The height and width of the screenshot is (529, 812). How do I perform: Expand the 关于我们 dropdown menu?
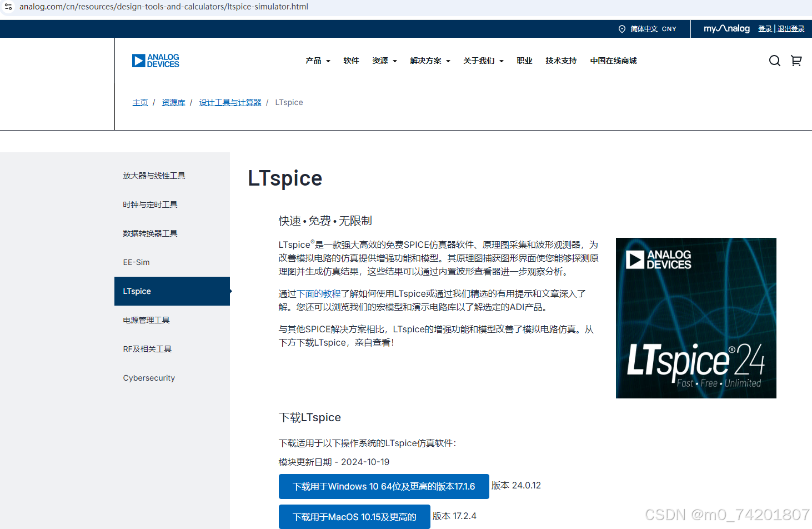pyautogui.click(x=483, y=61)
